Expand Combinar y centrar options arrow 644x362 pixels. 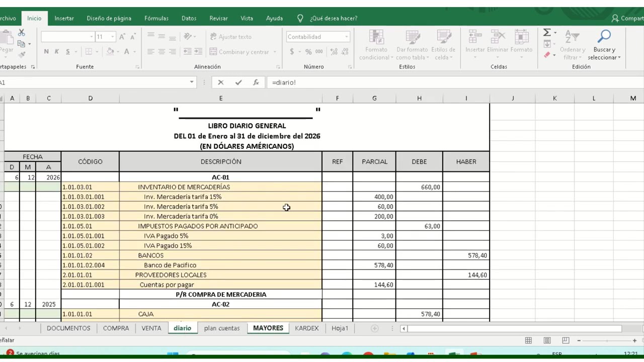click(275, 52)
